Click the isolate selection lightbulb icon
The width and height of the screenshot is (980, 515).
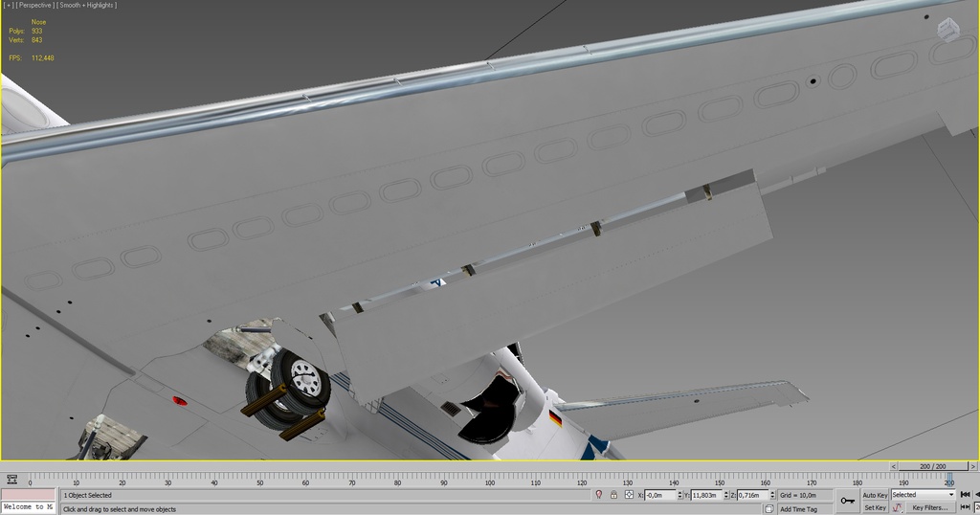click(599, 495)
